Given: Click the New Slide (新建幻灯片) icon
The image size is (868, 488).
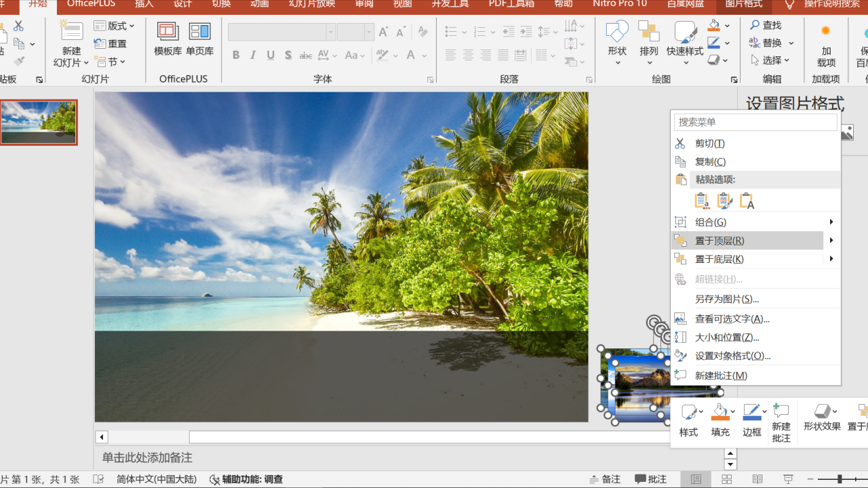Looking at the screenshot, I should pyautogui.click(x=71, y=32).
